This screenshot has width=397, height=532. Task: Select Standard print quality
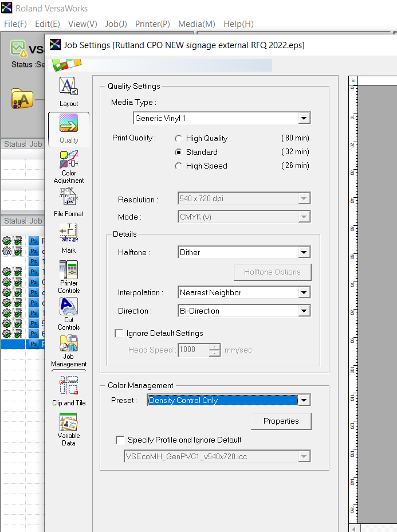[178, 152]
